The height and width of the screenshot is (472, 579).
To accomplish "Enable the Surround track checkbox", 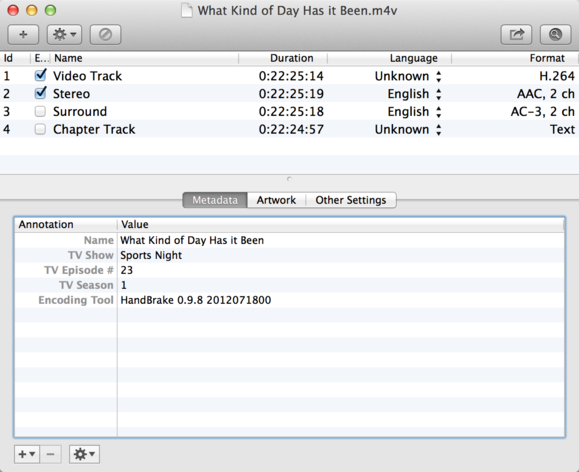I will click(40, 111).
